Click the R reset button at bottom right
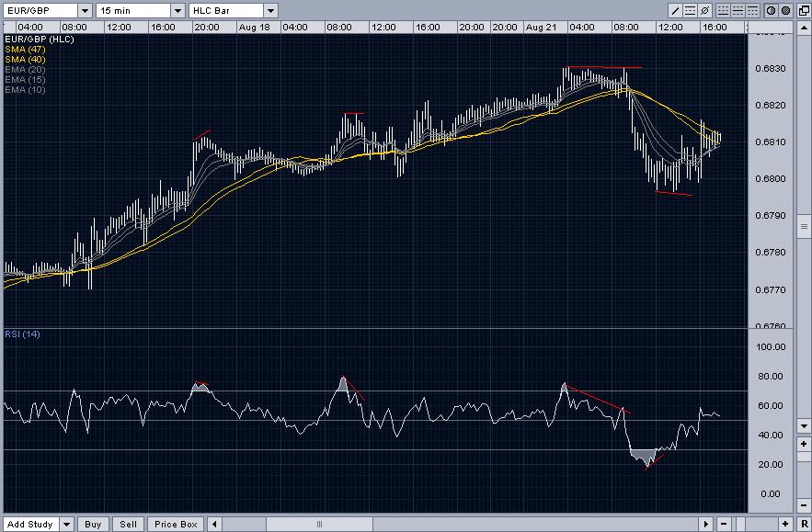 point(804,524)
